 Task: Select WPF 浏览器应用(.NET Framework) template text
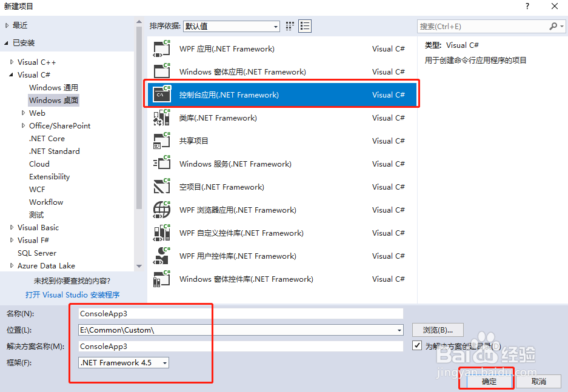[238, 210]
